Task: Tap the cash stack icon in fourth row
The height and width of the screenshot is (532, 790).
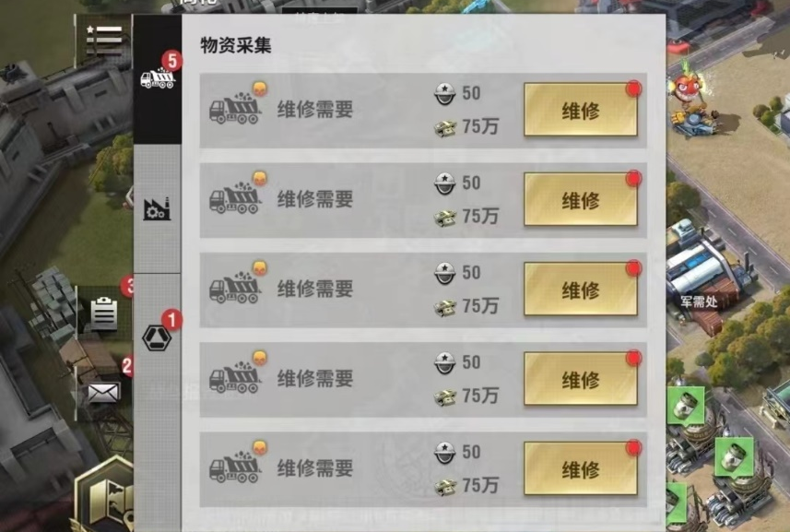Action: click(445, 397)
